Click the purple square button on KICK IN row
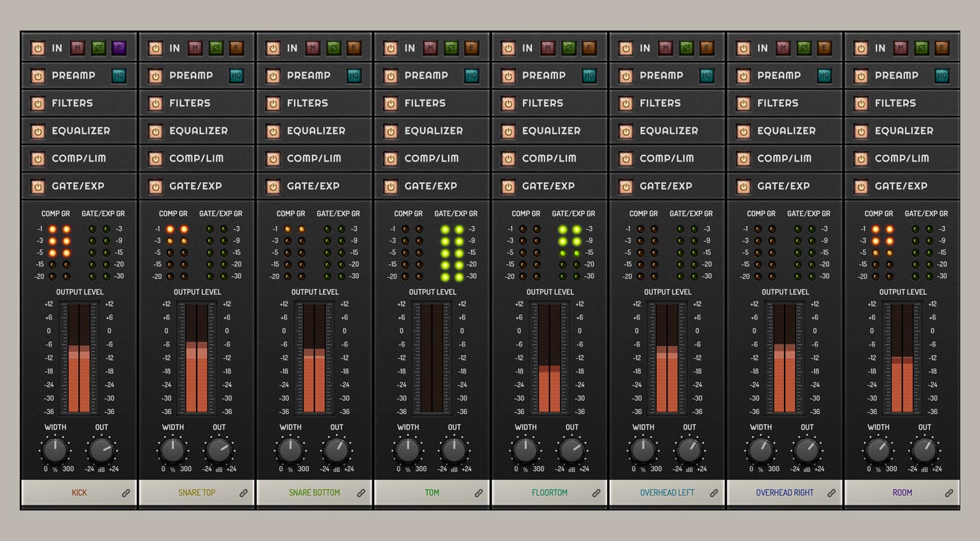 coord(118,48)
